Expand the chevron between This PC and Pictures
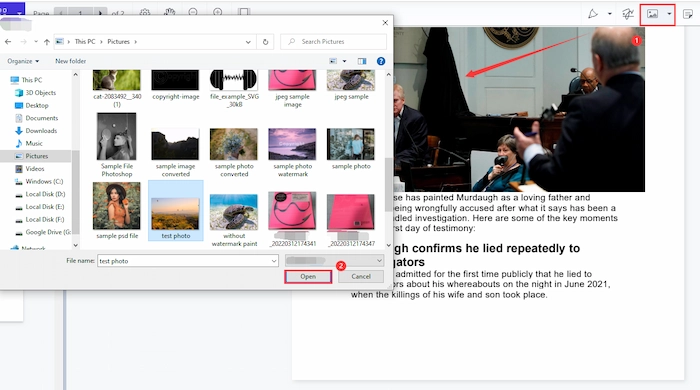The image size is (700, 390). [101, 42]
